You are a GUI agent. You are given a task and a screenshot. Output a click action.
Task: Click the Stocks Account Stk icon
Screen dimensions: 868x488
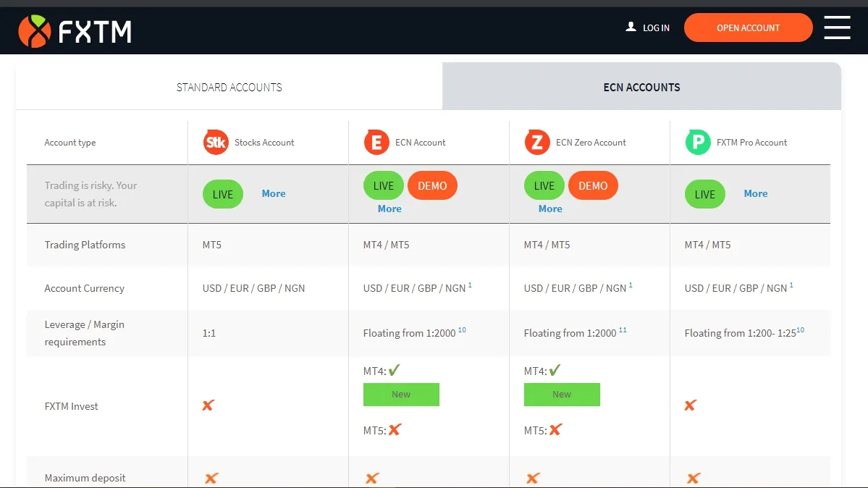216,143
